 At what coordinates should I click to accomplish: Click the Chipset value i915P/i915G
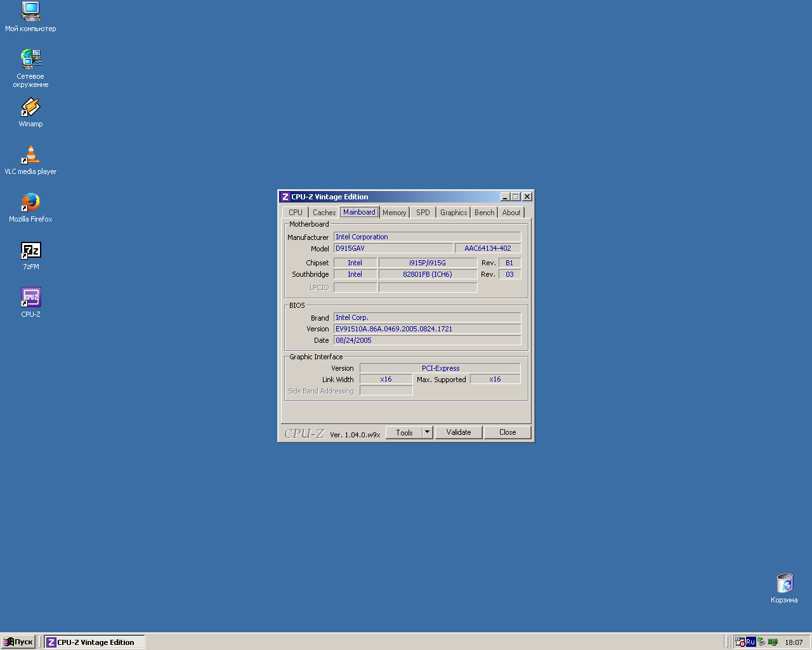point(428,263)
